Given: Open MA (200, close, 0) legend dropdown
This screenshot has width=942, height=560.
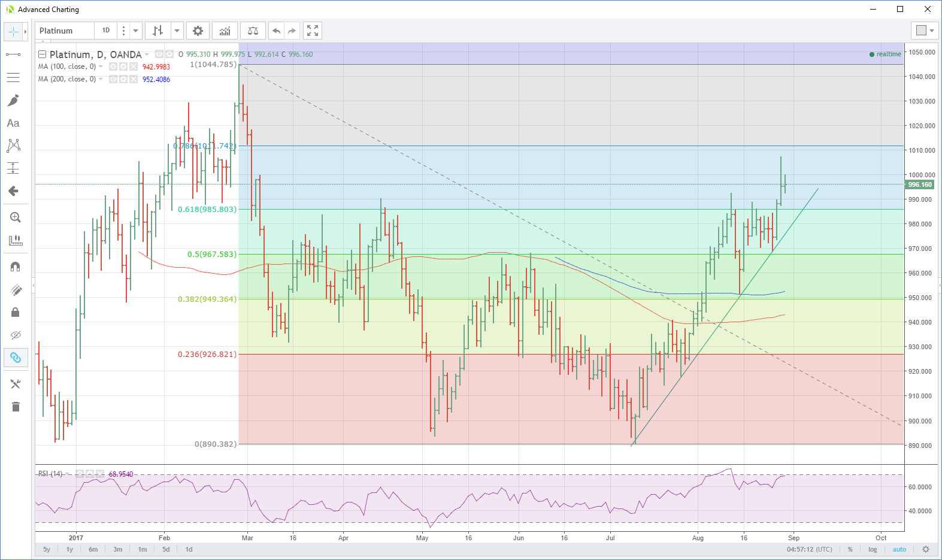Looking at the screenshot, I should click(x=101, y=79).
